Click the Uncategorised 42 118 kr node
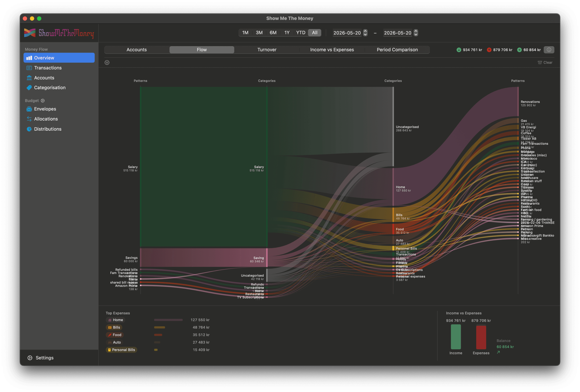Viewport: 580px width, 392px height. coord(267,275)
